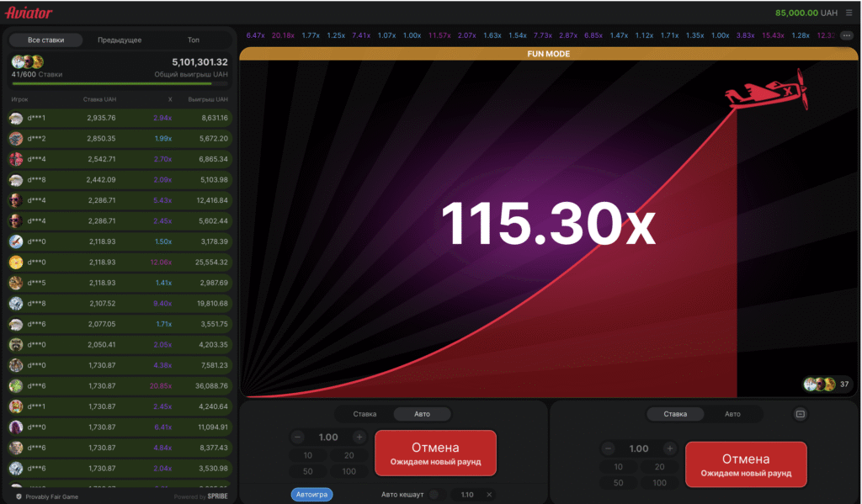Click the blue Автоигра button

pos(311,494)
